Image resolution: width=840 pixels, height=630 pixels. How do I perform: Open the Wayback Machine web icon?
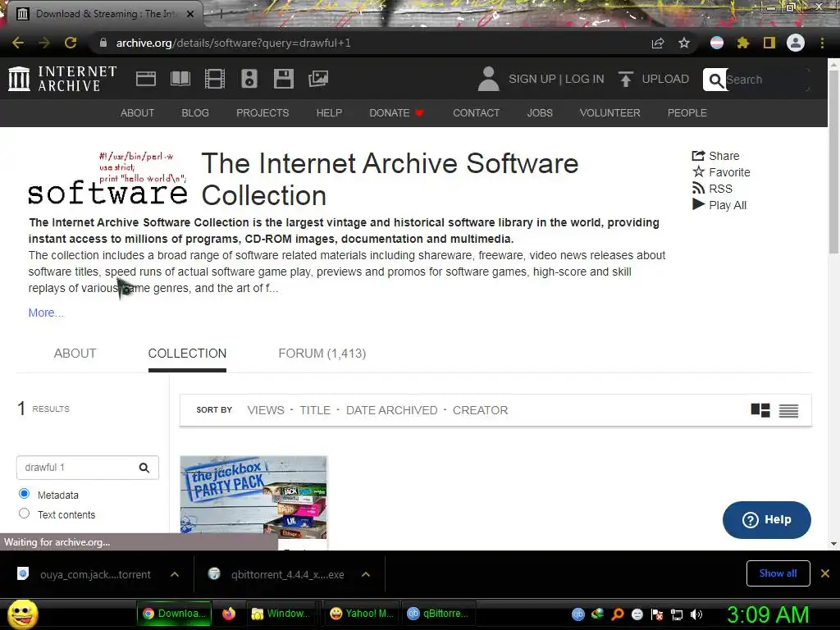146,79
